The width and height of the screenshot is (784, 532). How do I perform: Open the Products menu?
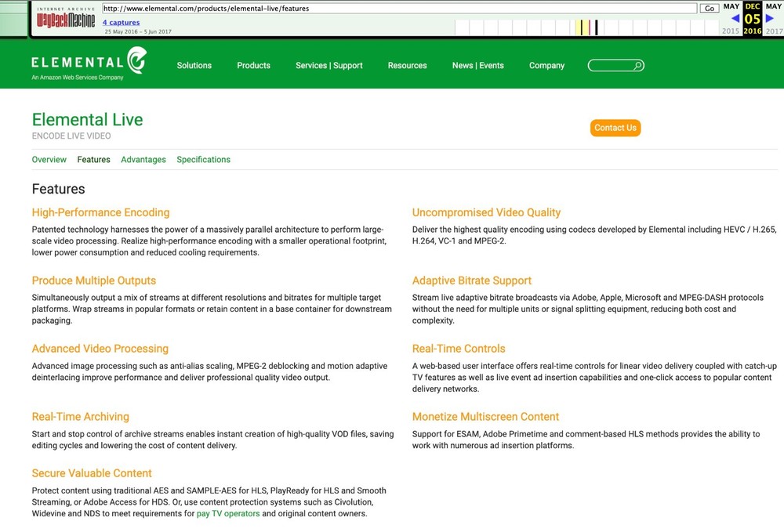pyautogui.click(x=253, y=66)
